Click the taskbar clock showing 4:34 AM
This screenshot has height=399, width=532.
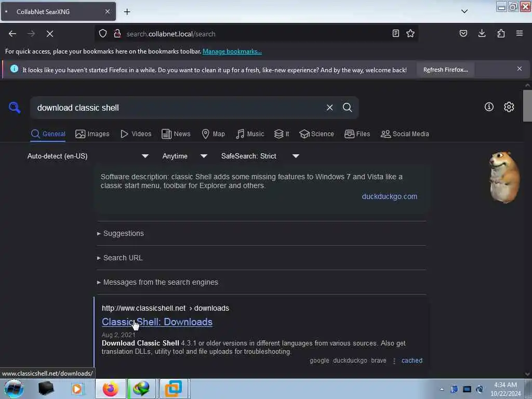[506, 389]
